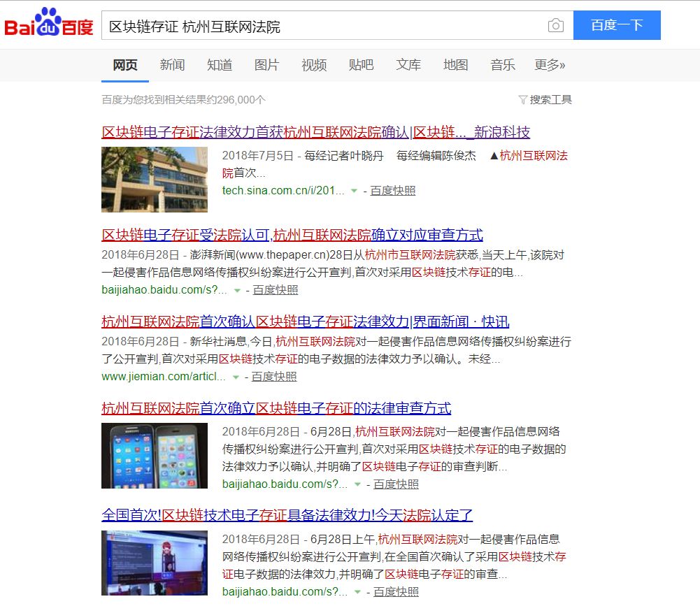The height and width of the screenshot is (606, 700).
Task: Click the Baidu logo
Action: pyautogui.click(x=49, y=22)
